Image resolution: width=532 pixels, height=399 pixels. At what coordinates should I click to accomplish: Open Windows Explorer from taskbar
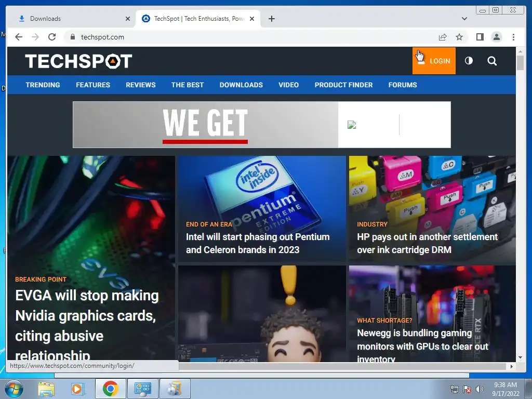click(46, 389)
